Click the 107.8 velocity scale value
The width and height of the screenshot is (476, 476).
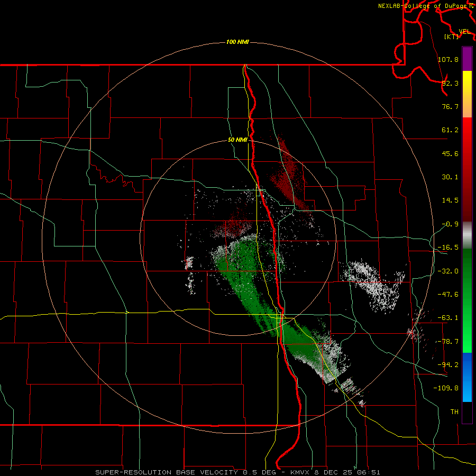pyautogui.click(x=448, y=59)
